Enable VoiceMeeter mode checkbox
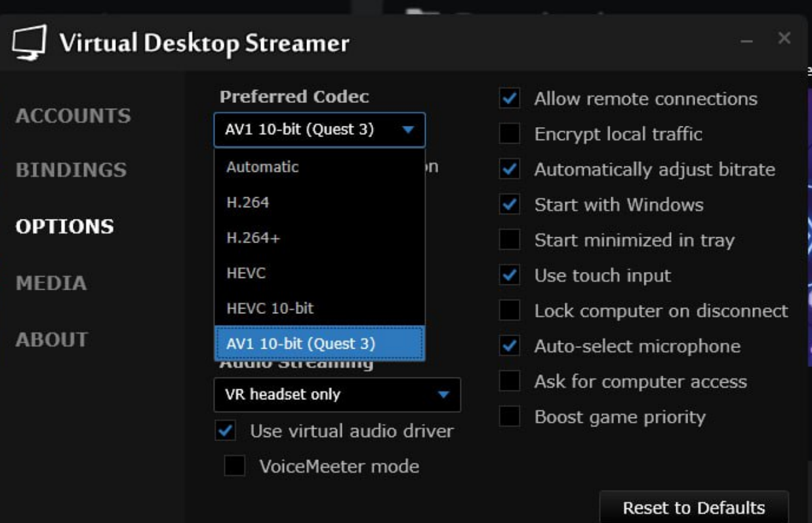The width and height of the screenshot is (812, 523). (234, 466)
